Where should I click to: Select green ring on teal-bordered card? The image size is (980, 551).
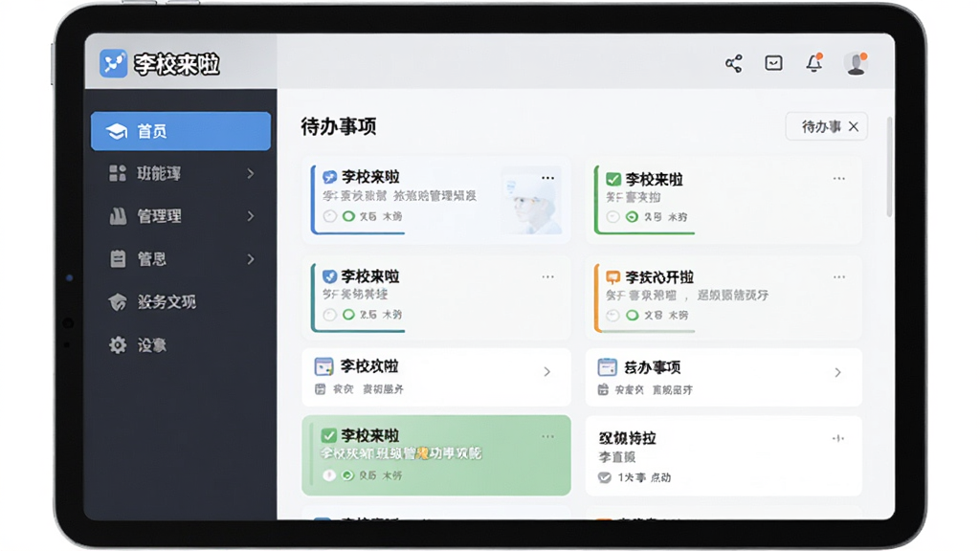[x=348, y=314]
